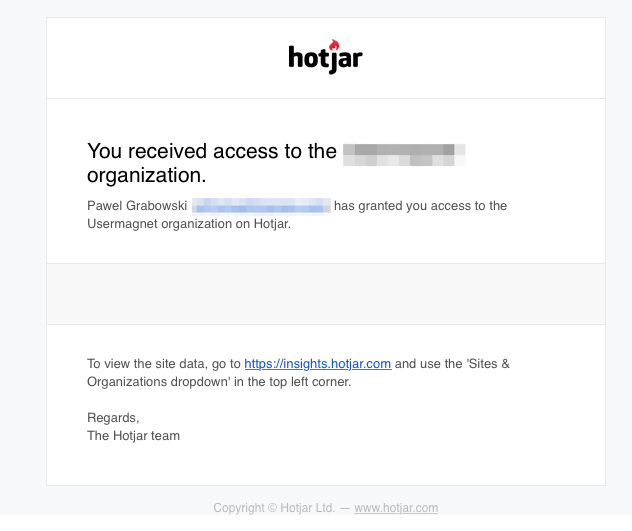632x531 pixels.
Task: Click the 'Copyright © Hotjar Ltd.' footer text
Action: click(274, 508)
